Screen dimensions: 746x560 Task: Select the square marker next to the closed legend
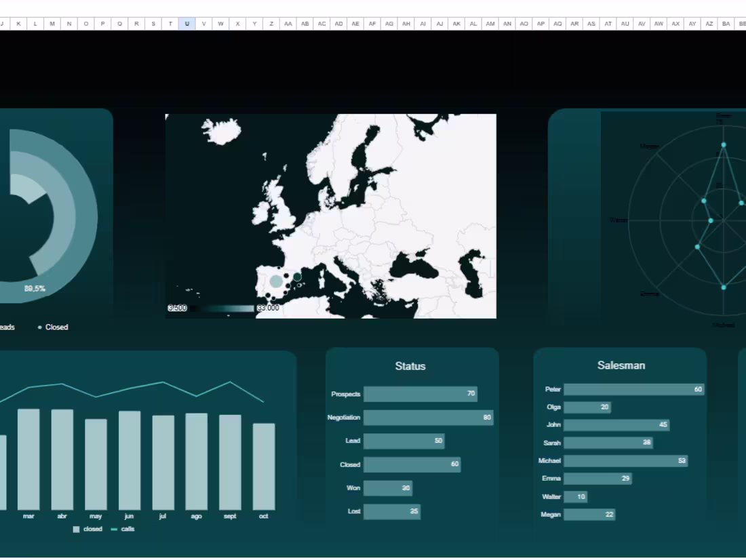tap(77, 529)
